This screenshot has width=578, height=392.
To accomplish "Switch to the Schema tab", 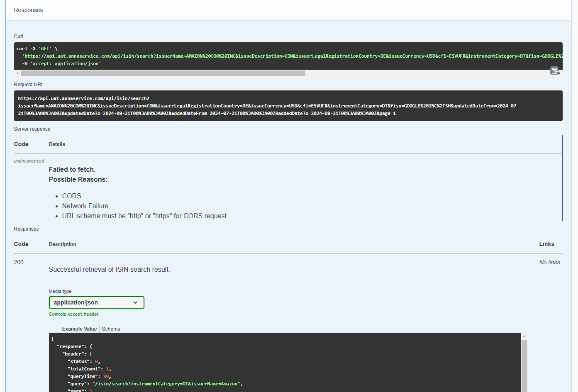I will point(111,329).
